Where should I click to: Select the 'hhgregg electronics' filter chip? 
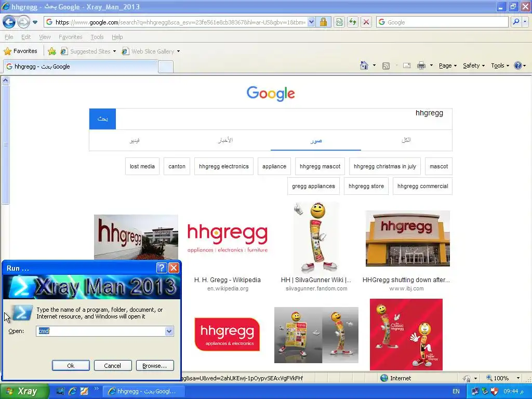pos(224,166)
